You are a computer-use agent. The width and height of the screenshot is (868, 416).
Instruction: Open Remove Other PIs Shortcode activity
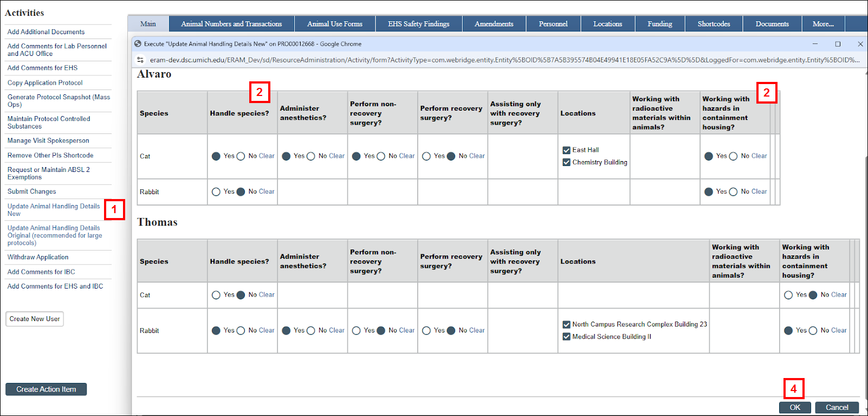(x=50, y=155)
